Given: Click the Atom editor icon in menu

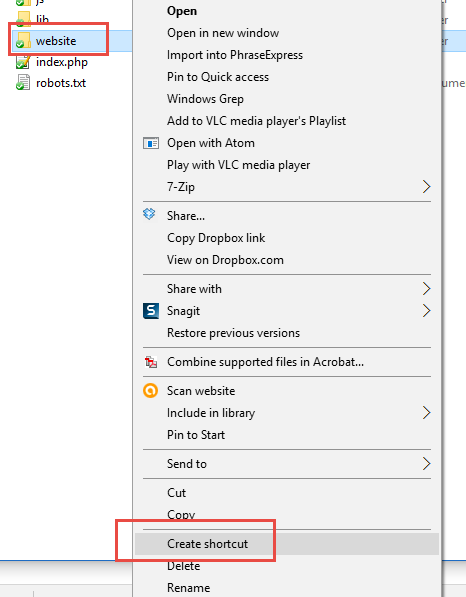Looking at the screenshot, I should click(x=151, y=143).
